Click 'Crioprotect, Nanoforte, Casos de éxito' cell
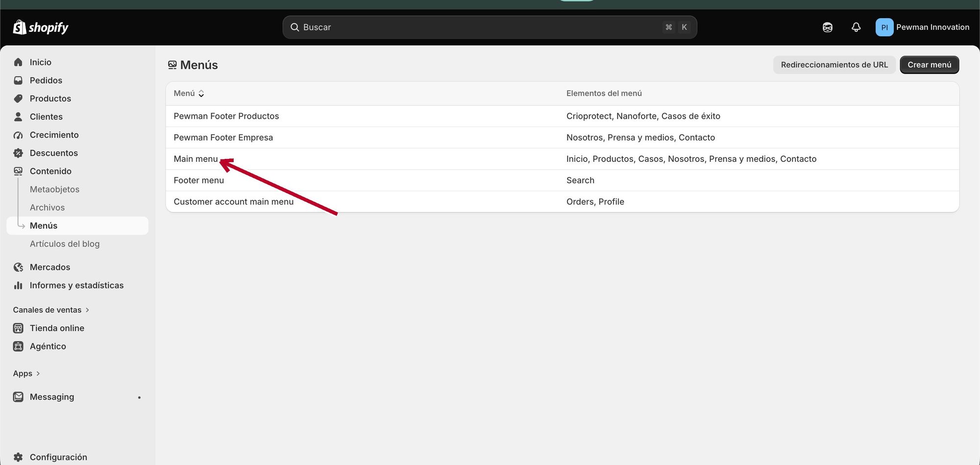The image size is (980, 465). coord(643,116)
